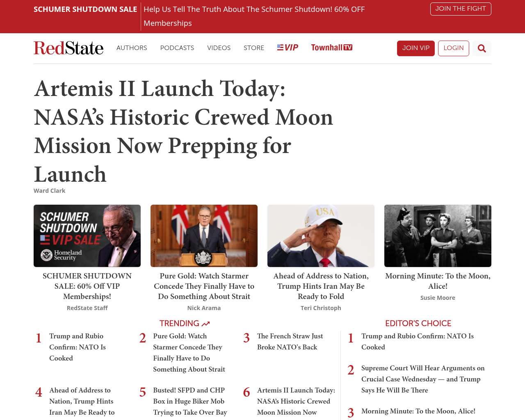Viewport: 525px width, 420px height.
Task: Read 'SCHUMER SHUTDOWN SALE: 60% Off VIP Memberships!' article
Action: 87,286
